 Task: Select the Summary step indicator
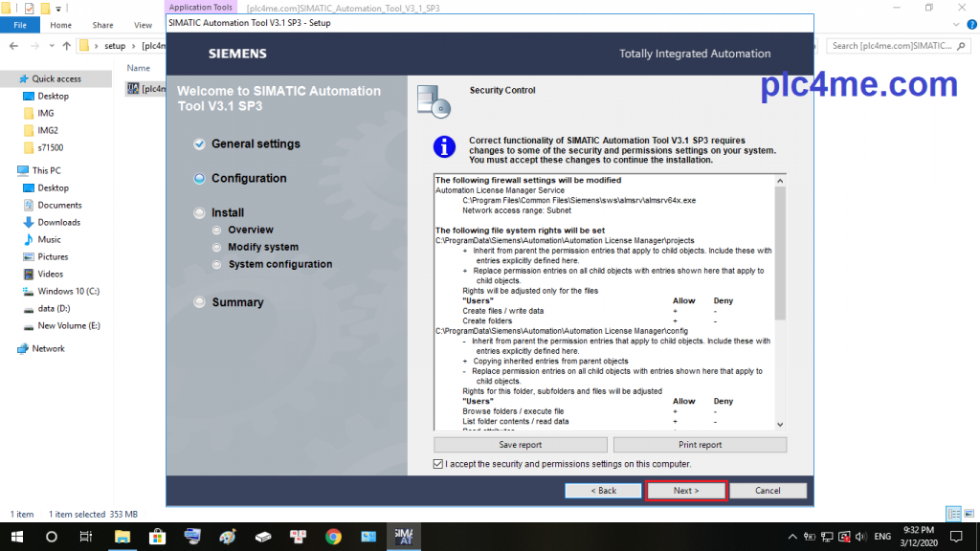click(x=199, y=302)
